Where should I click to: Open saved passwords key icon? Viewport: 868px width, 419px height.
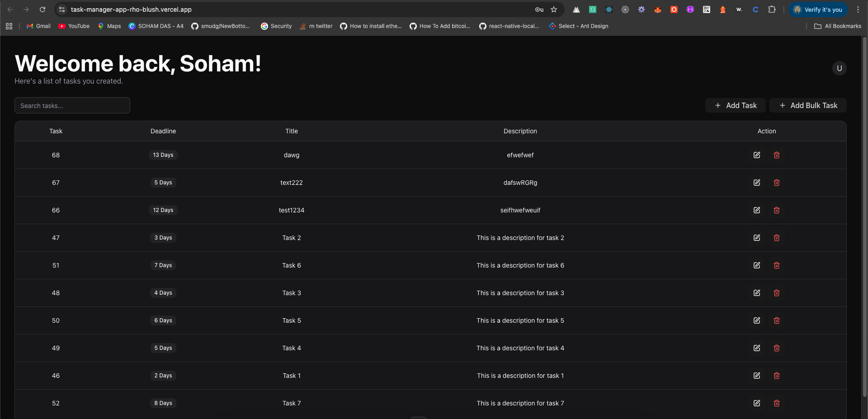[539, 9]
